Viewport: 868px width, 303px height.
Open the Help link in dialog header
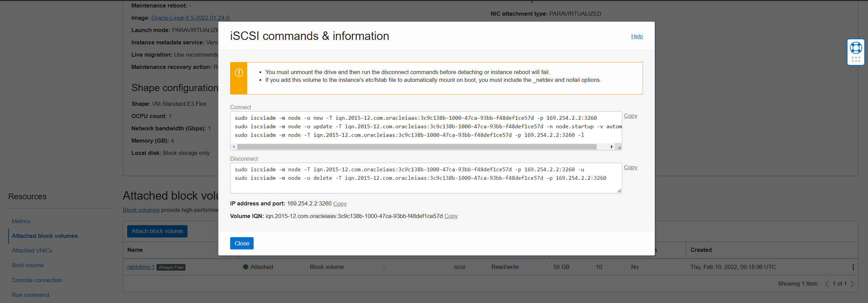[x=637, y=37]
